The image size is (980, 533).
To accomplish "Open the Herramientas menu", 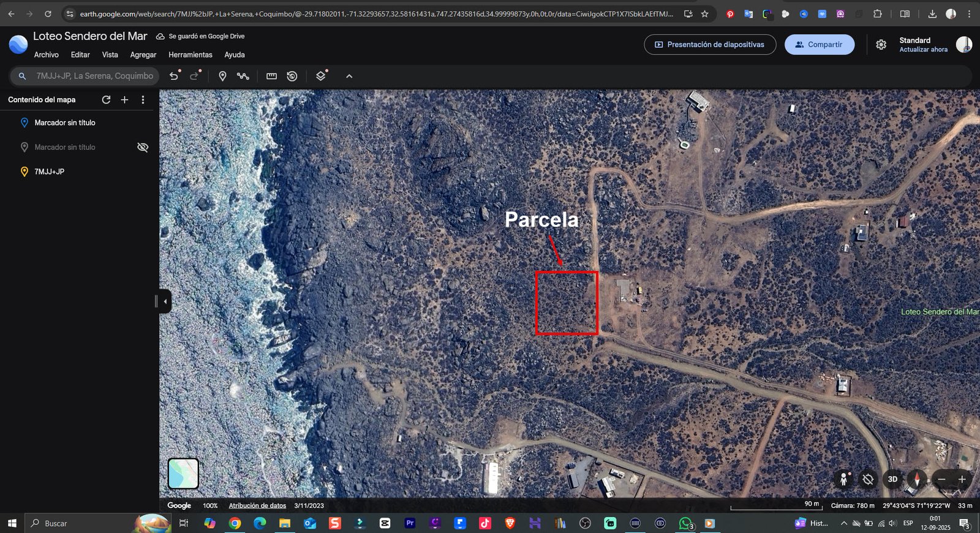I will (190, 55).
